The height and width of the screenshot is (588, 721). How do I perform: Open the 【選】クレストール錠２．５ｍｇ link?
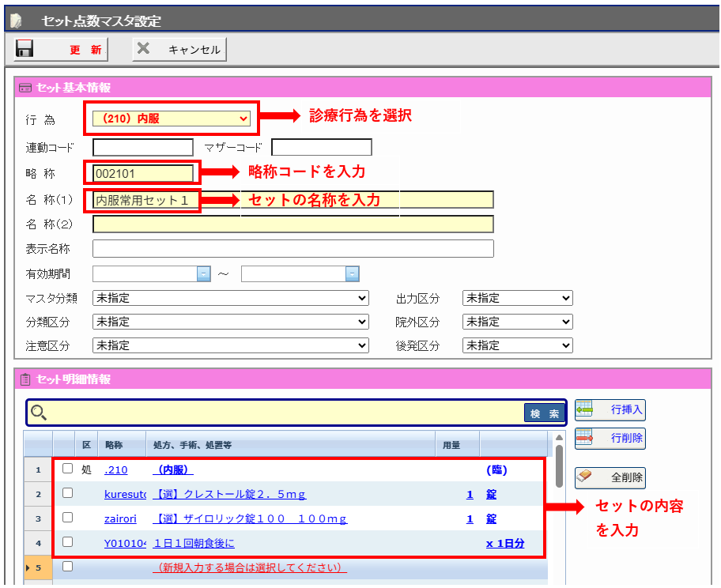pyautogui.click(x=229, y=495)
